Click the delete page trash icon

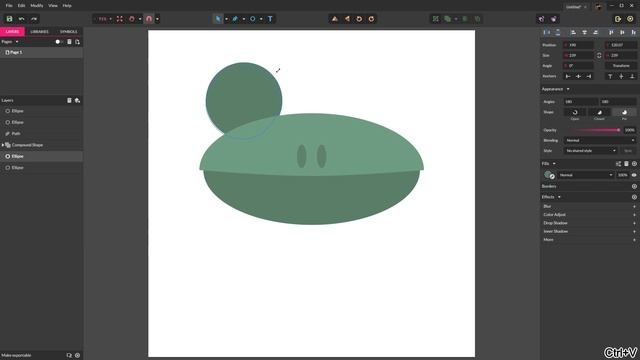[69, 42]
